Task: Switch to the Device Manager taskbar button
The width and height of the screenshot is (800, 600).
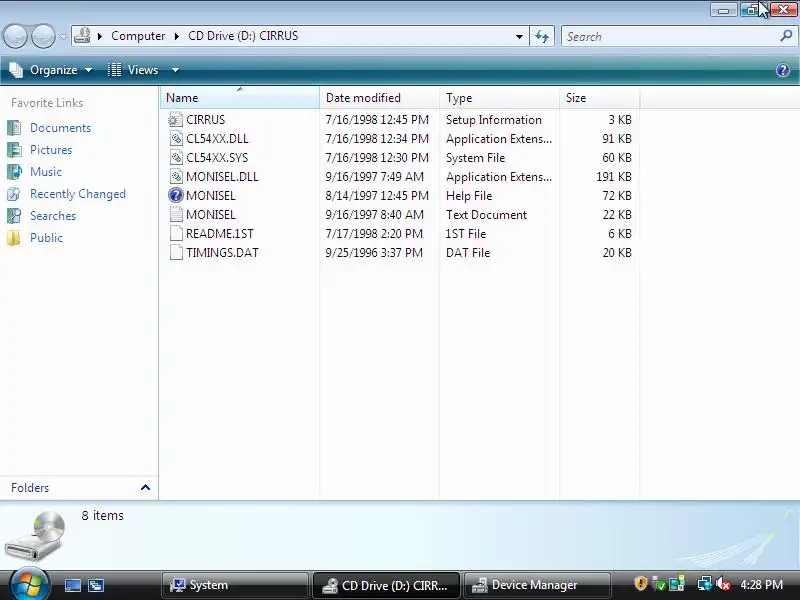Action: coord(538,585)
